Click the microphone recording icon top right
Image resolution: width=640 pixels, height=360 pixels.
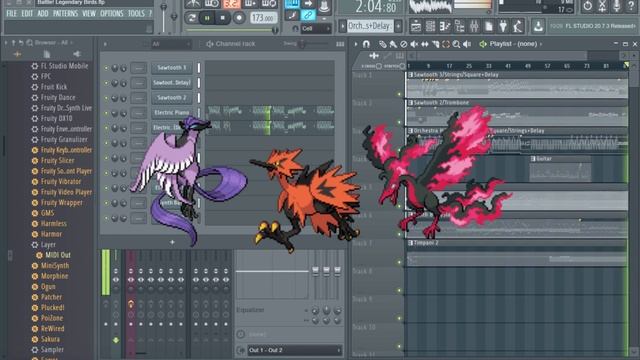[x=617, y=6]
